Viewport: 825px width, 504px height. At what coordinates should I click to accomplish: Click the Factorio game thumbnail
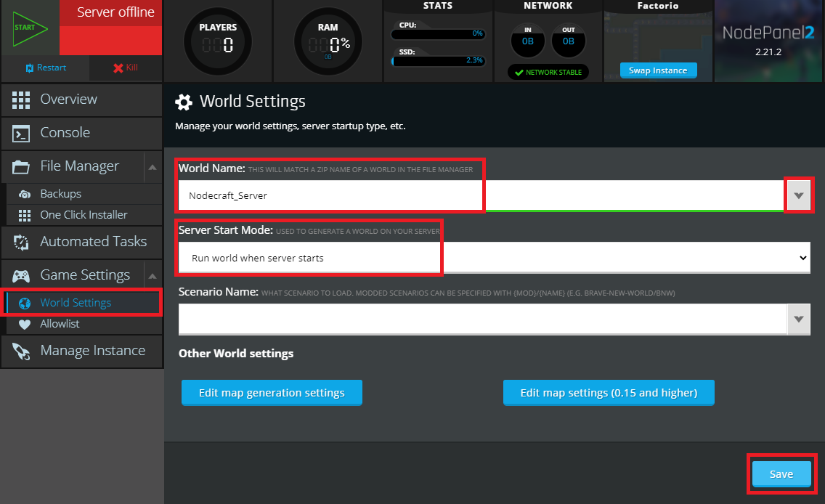pos(658,41)
